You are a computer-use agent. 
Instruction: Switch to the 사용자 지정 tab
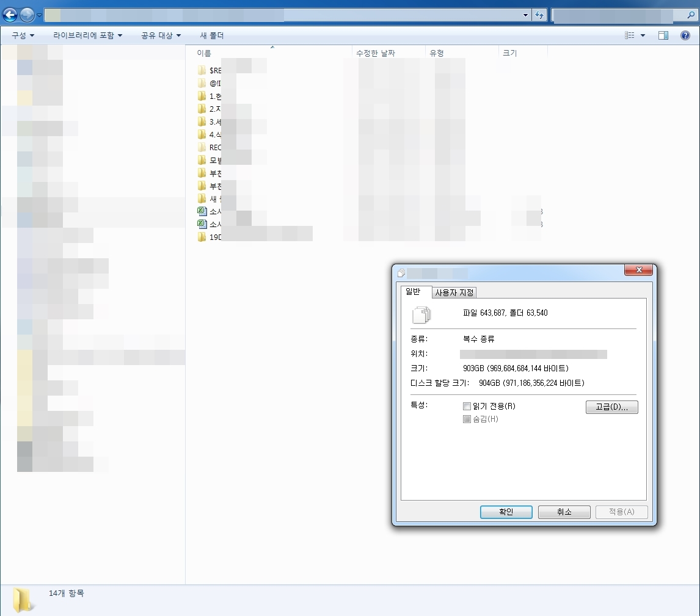pos(454,292)
